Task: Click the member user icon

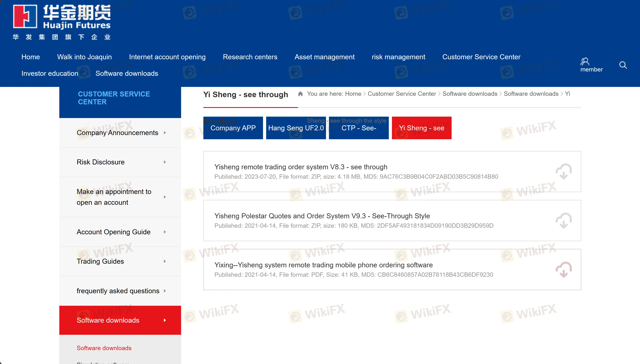Action: [x=585, y=62]
